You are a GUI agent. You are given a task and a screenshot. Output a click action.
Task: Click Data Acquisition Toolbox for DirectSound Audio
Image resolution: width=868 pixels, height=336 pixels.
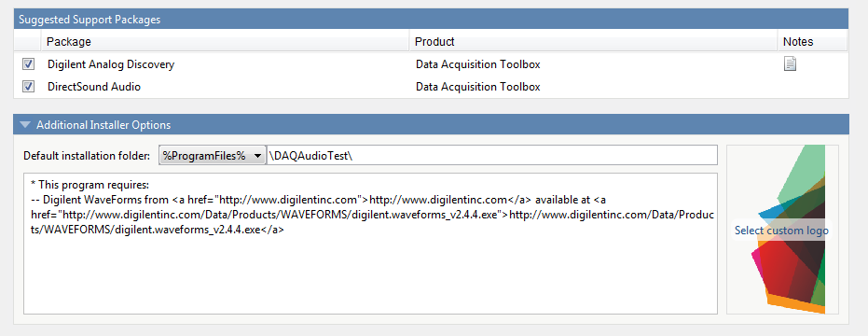click(477, 87)
